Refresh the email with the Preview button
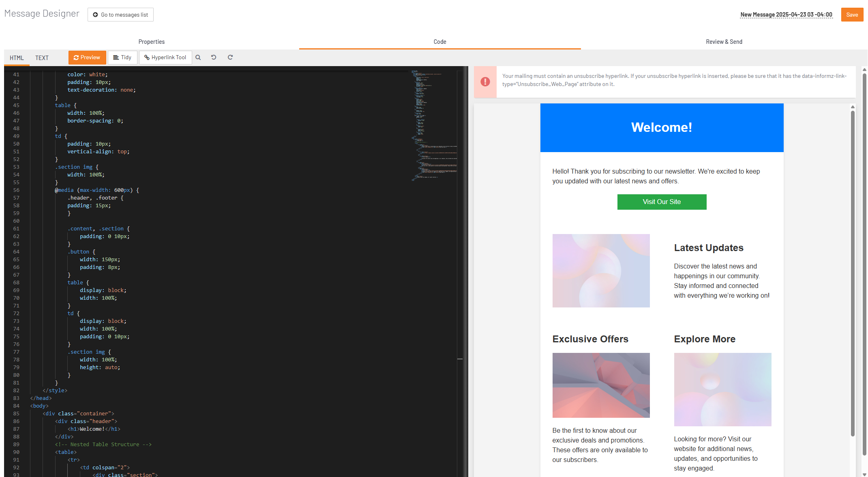 87,58
